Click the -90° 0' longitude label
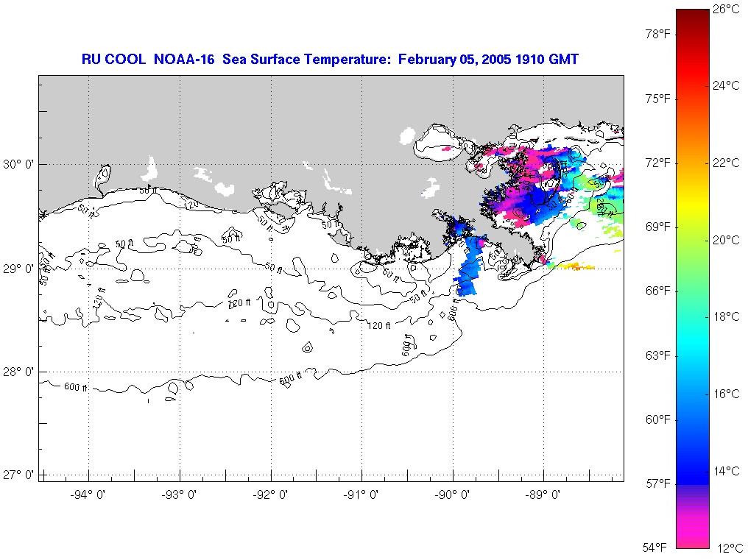748x560 pixels. [452, 495]
